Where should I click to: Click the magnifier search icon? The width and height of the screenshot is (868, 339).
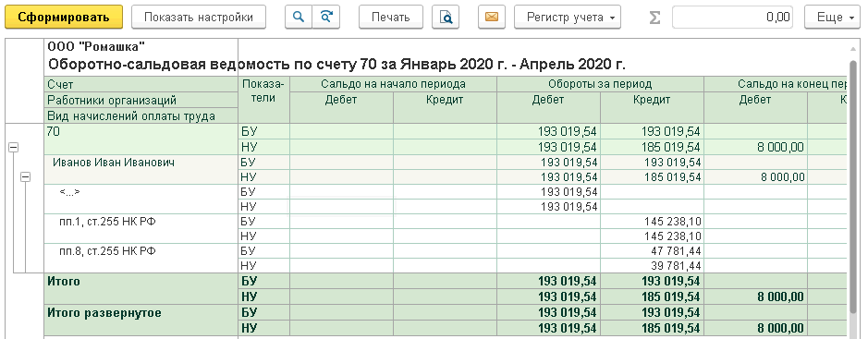[299, 18]
